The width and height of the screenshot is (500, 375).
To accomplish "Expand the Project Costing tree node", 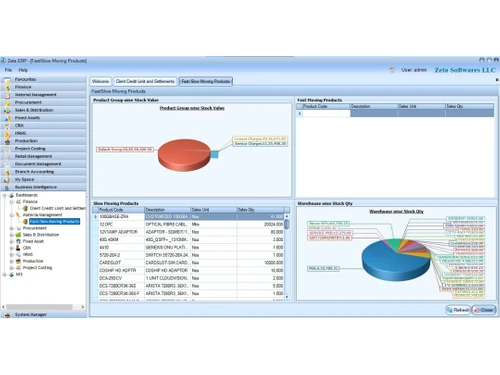I will pos(11,268).
